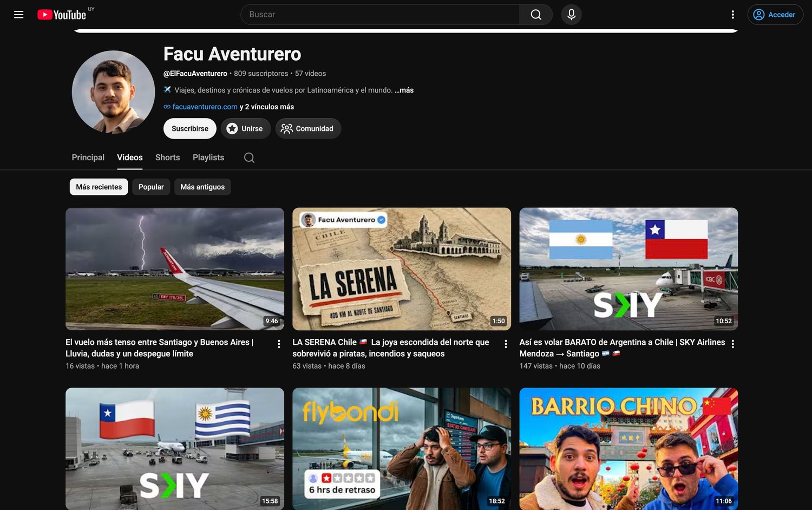Open the lightning storm flight video thumbnail

coord(175,269)
